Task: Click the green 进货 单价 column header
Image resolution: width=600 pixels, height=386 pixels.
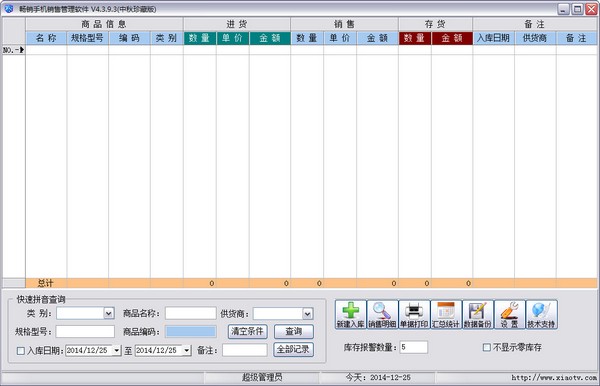Action: coord(233,38)
